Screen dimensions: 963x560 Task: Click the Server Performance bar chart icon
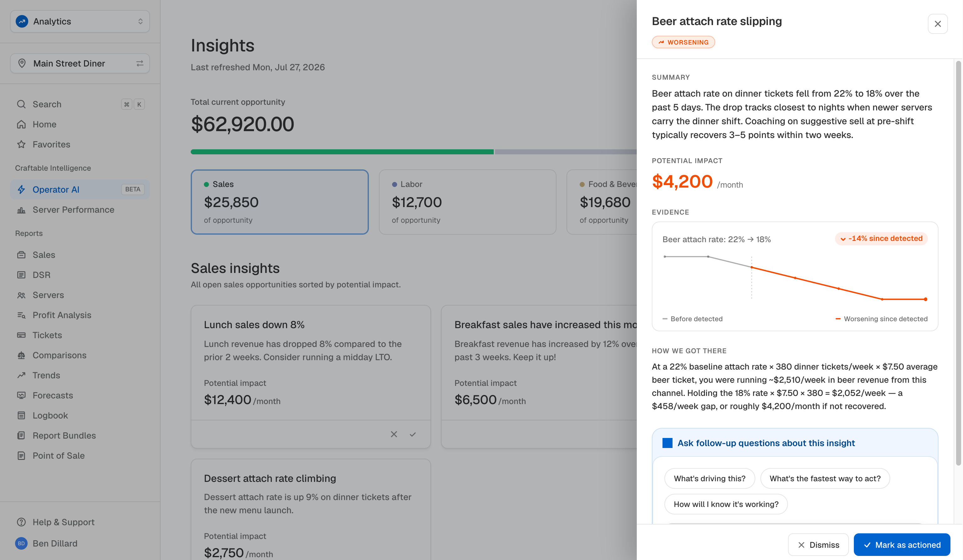(21, 210)
